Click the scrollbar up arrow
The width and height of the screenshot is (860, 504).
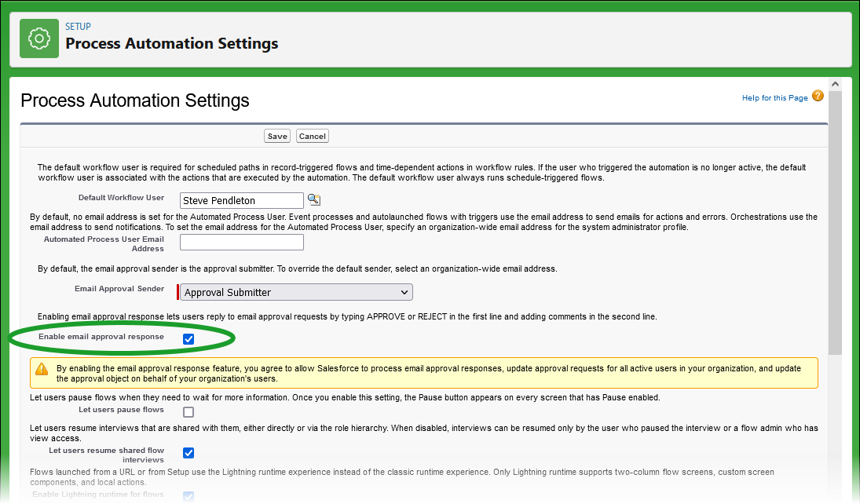[835, 84]
